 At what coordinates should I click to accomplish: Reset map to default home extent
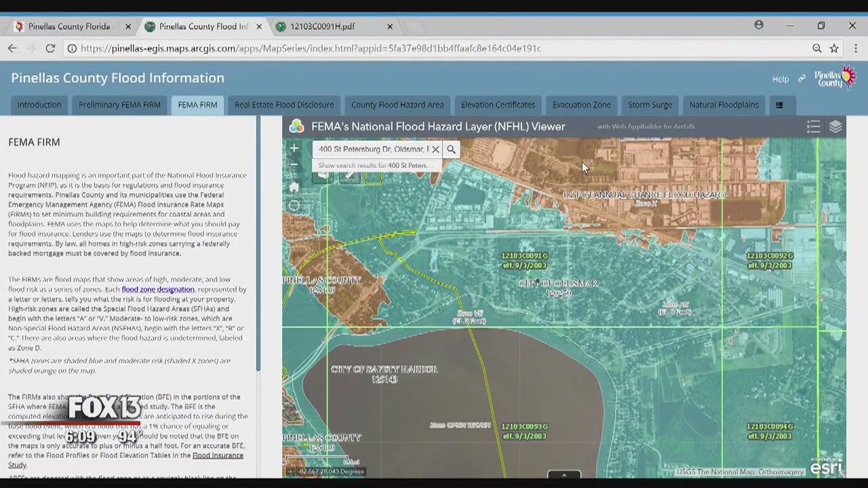[294, 186]
